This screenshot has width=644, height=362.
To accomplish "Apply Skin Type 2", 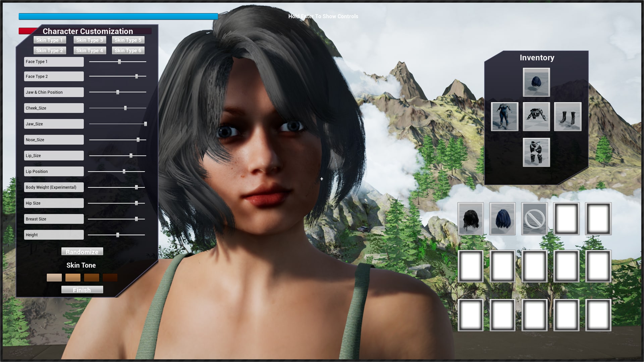I will pyautogui.click(x=50, y=50).
